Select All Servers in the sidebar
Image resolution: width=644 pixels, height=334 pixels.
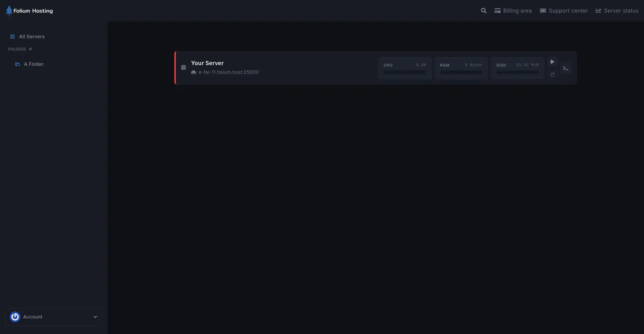32,37
